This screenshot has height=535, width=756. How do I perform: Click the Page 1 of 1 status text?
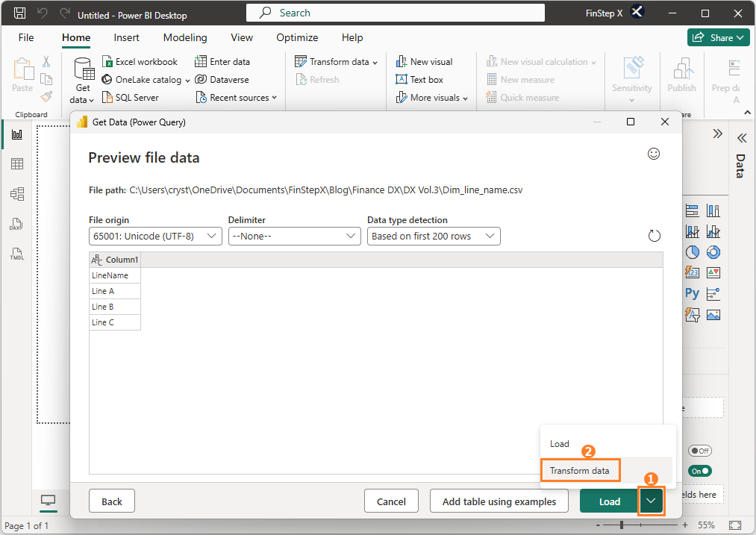(x=27, y=525)
